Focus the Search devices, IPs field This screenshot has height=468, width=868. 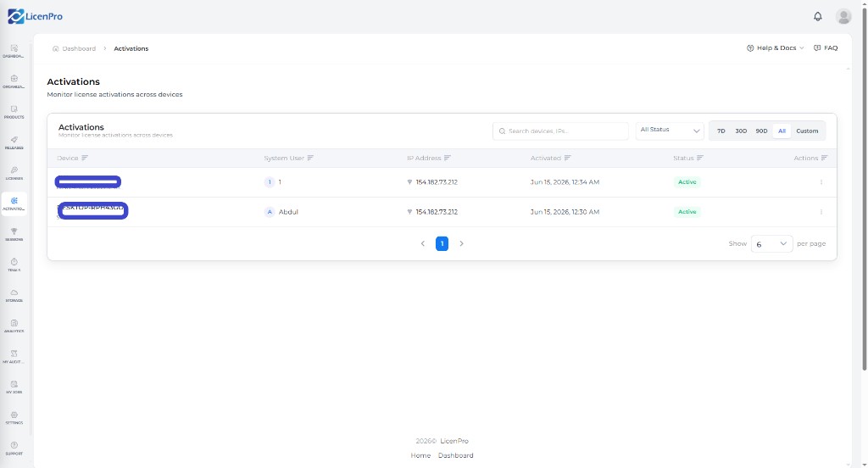point(560,131)
